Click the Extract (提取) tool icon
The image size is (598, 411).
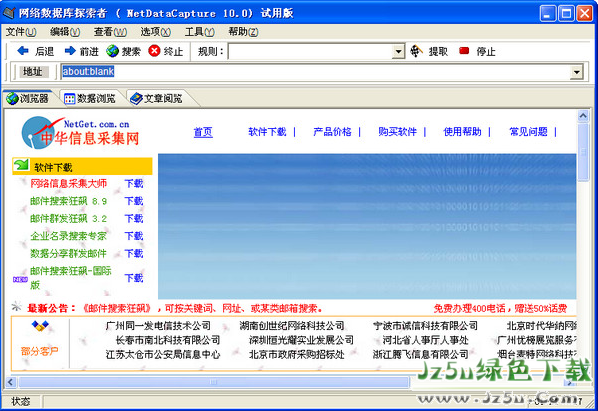coord(416,51)
